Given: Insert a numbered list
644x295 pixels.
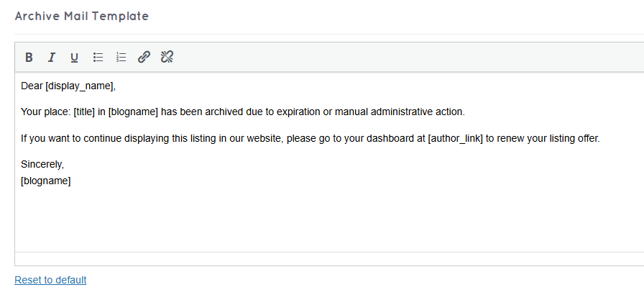Looking at the screenshot, I should coord(121,58).
